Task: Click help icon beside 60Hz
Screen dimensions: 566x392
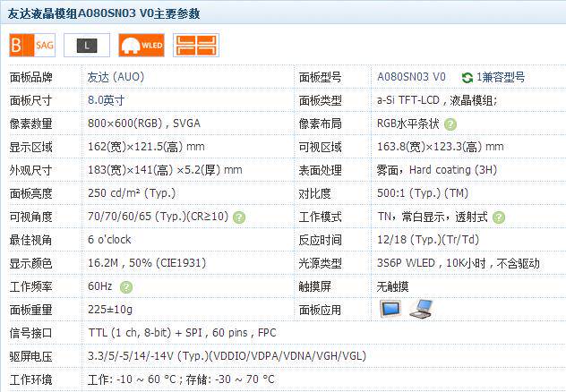Action: pos(126,287)
